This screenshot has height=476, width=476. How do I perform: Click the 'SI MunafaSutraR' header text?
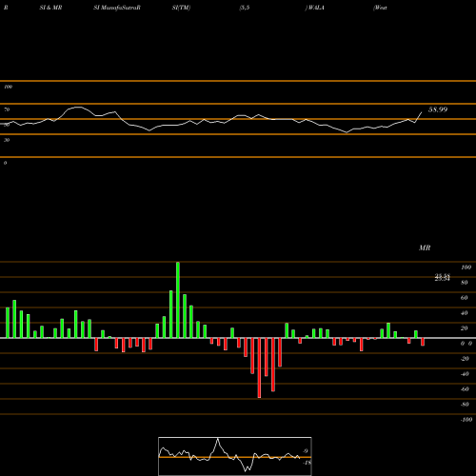[x=117, y=8]
